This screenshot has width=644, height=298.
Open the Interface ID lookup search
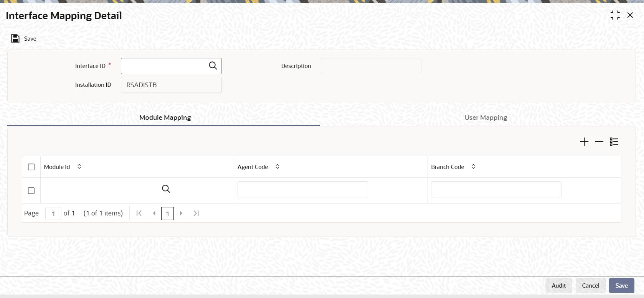pos(213,66)
